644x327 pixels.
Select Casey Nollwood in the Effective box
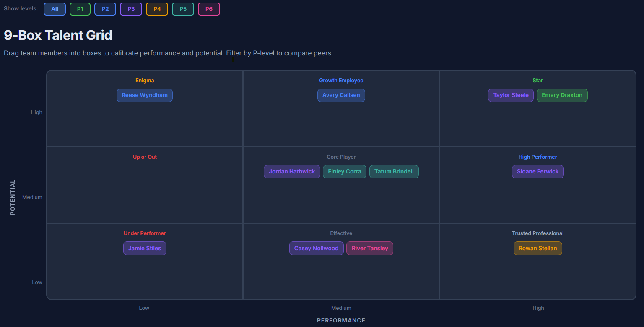pyautogui.click(x=316, y=248)
